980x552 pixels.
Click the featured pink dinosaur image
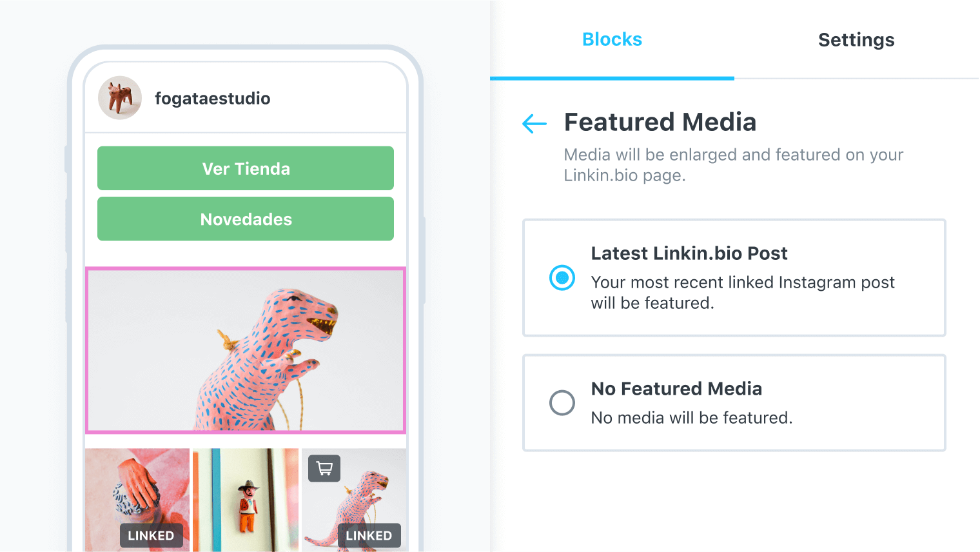[246, 350]
